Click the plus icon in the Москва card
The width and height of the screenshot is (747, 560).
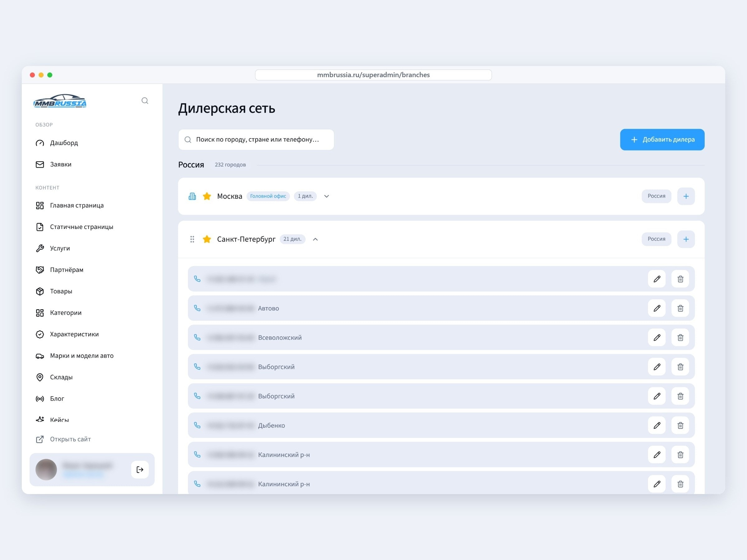[686, 196]
